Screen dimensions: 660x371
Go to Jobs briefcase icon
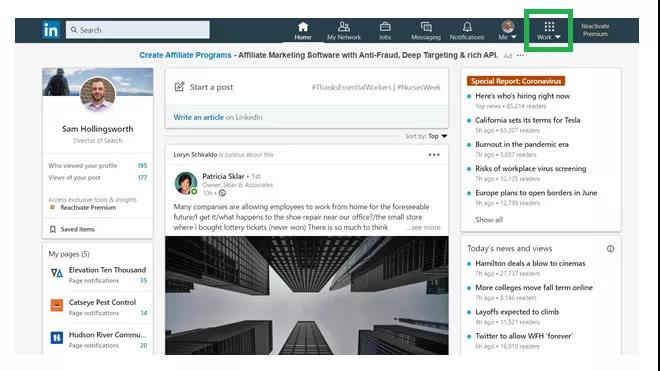coord(385,27)
